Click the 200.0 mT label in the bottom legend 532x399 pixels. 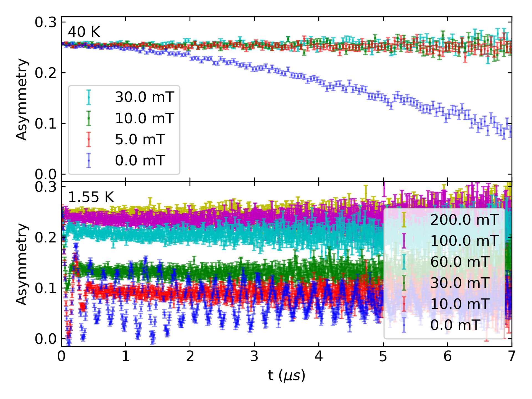click(x=464, y=220)
